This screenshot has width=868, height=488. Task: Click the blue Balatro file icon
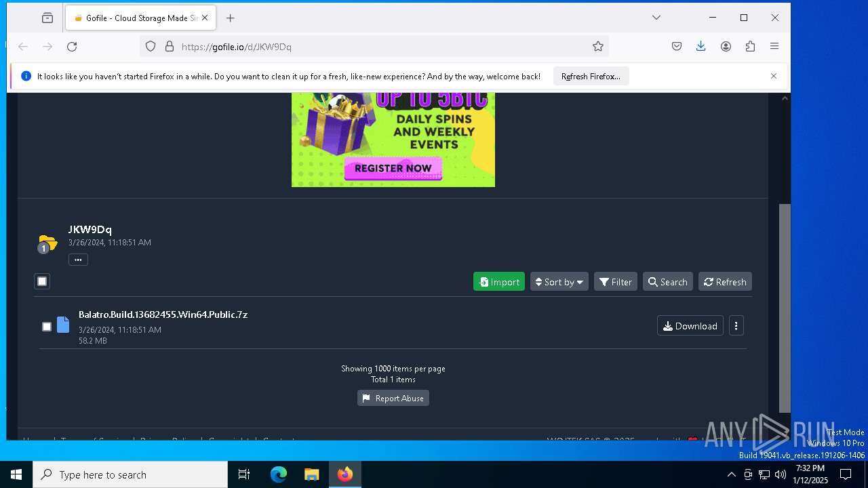(x=63, y=325)
